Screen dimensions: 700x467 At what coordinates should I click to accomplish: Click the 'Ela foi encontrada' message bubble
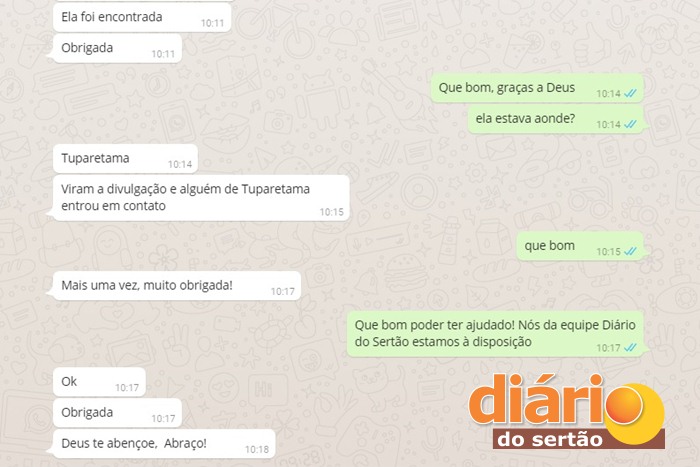(x=142, y=18)
